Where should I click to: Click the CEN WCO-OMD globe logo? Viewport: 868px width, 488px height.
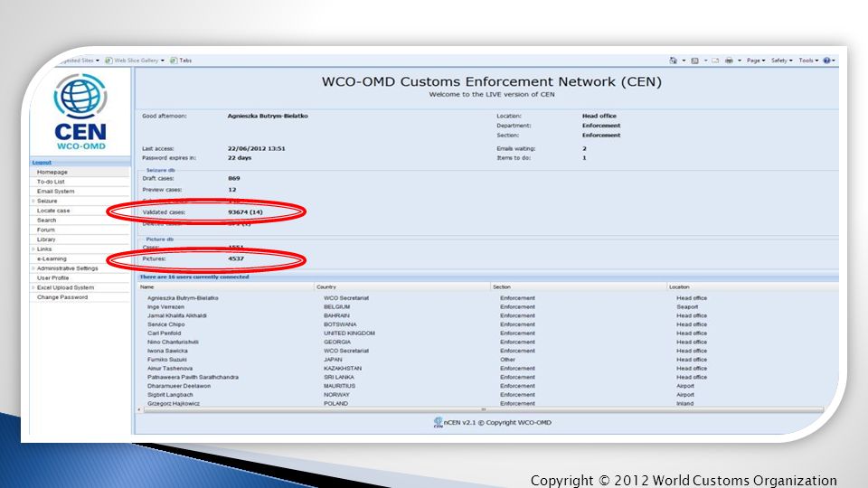click(x=80, y=111)
